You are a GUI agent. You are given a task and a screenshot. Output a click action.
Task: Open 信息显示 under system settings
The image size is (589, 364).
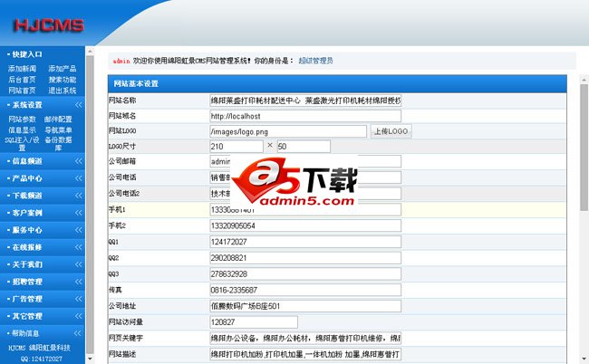[x=22, y=130]
